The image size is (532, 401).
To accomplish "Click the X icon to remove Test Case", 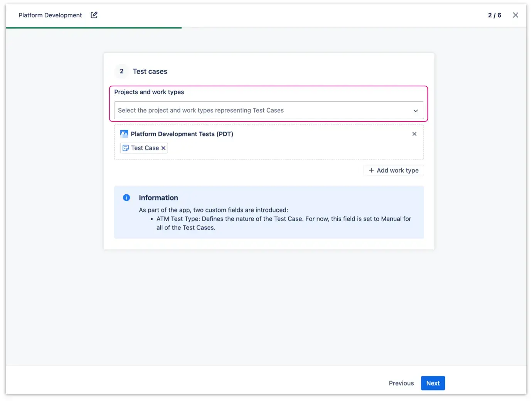I will [x=163, y=148].
